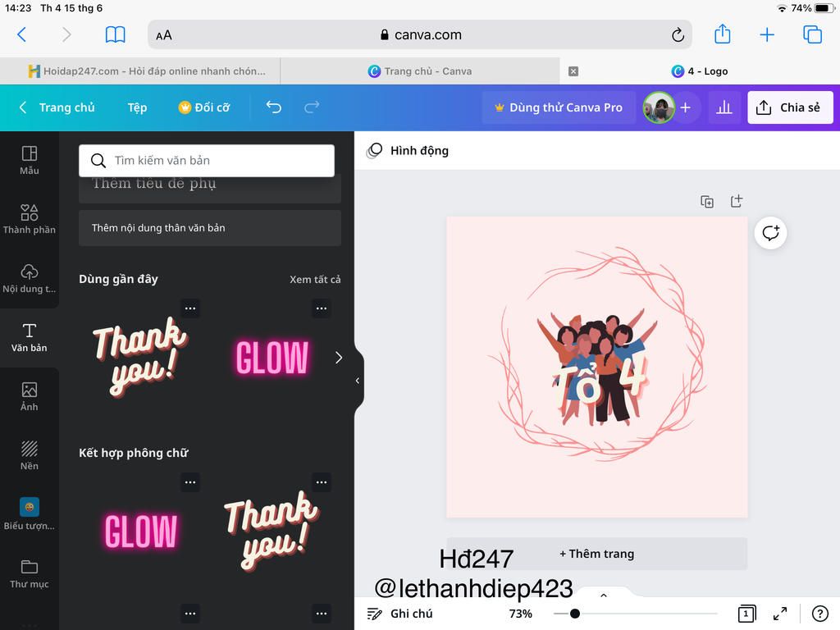
Task: Click the Chia sẻ share button
Action: click(x=790, y=107)
